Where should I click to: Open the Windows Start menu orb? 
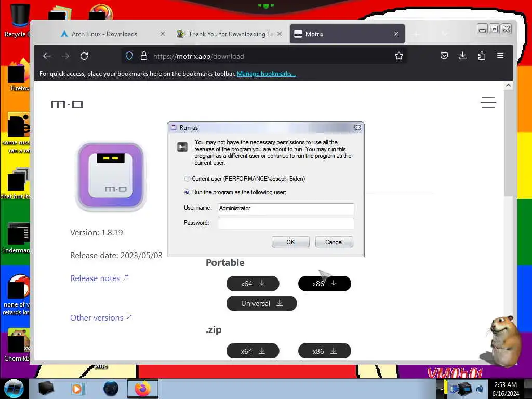pyautogui.click(x=14, y=389)
